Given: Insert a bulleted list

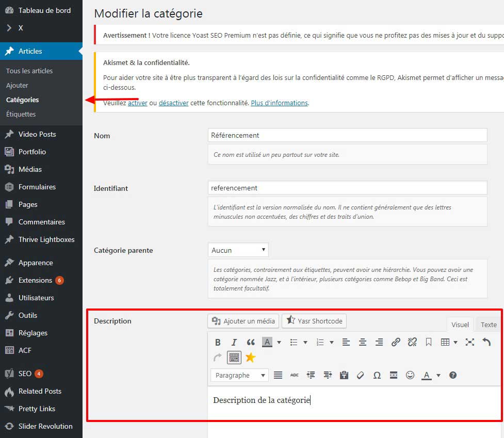Looking at the screenshot, I should coord(294,342).
